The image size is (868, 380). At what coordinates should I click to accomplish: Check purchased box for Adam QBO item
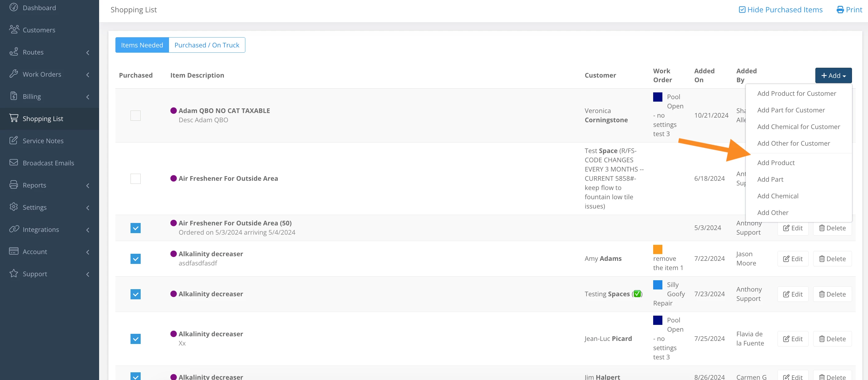tap(135, 115)
